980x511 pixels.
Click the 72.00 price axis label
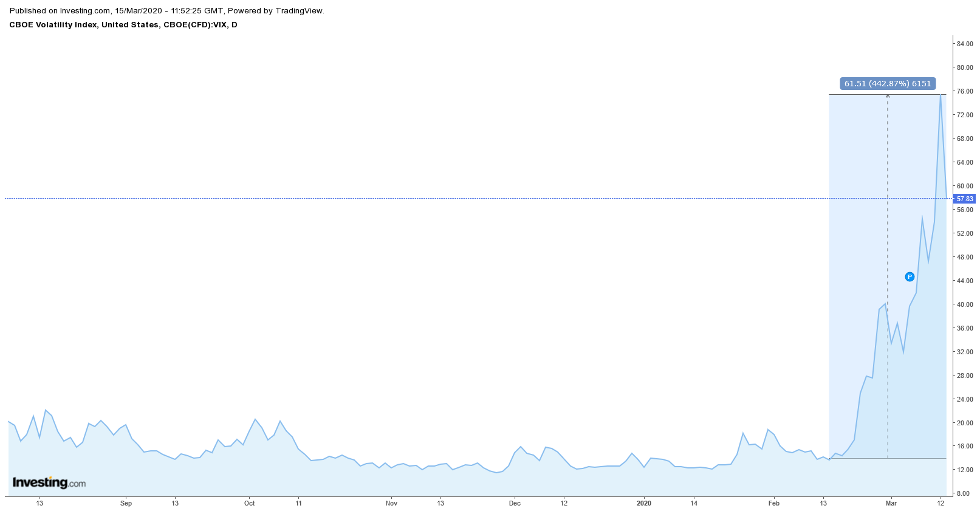965,115
